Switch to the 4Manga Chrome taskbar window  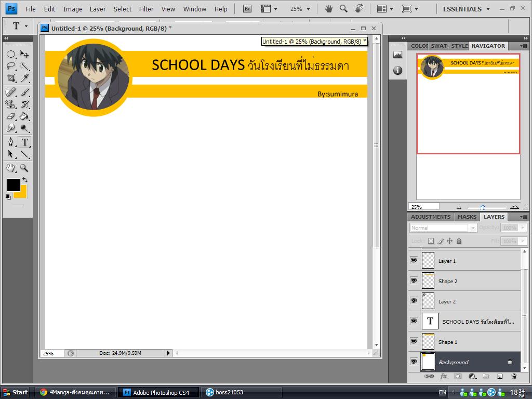[75, 393]
